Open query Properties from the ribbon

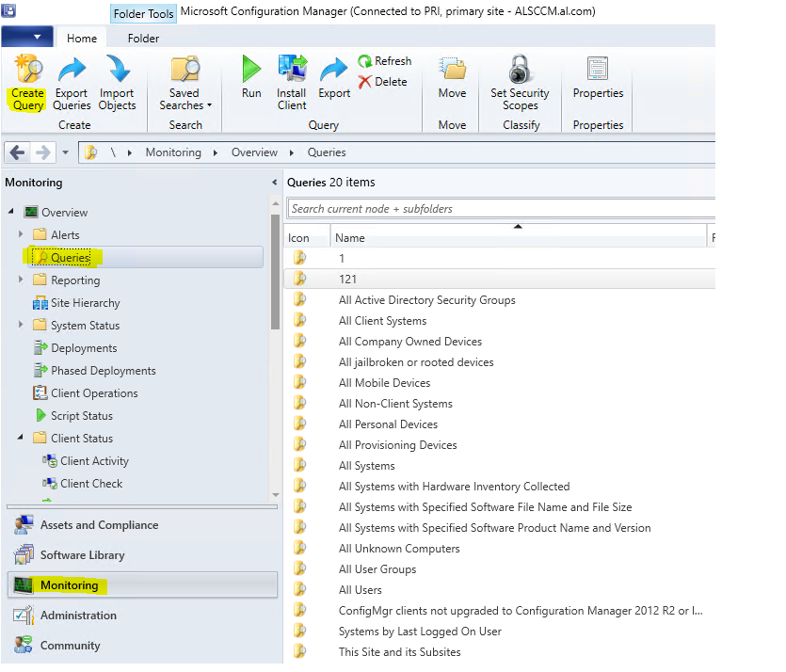598,77
